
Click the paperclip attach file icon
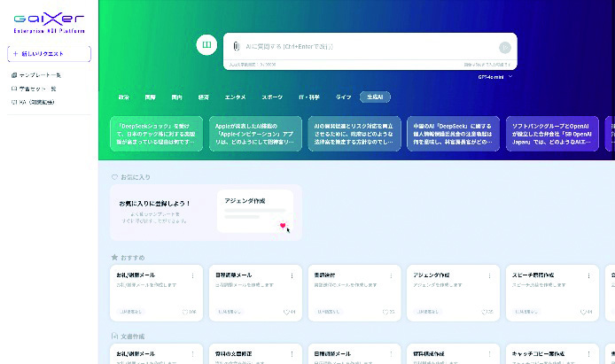pos(236,46)
